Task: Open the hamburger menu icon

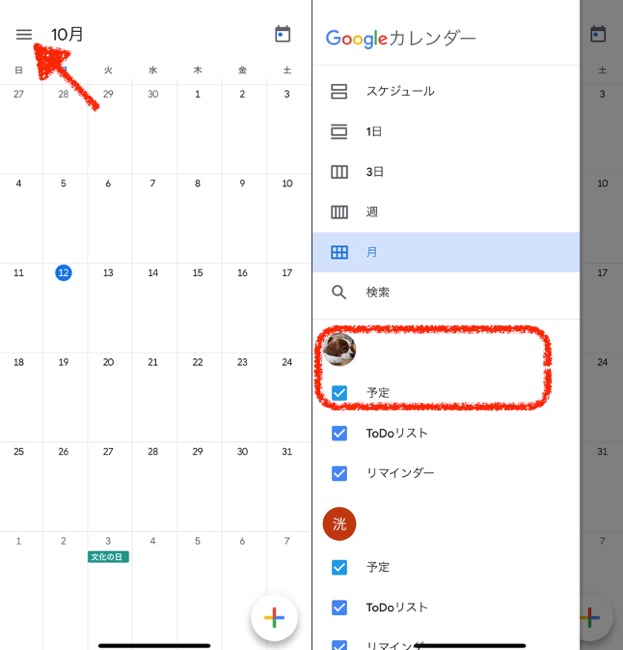Action: click(x=24, y=35)
